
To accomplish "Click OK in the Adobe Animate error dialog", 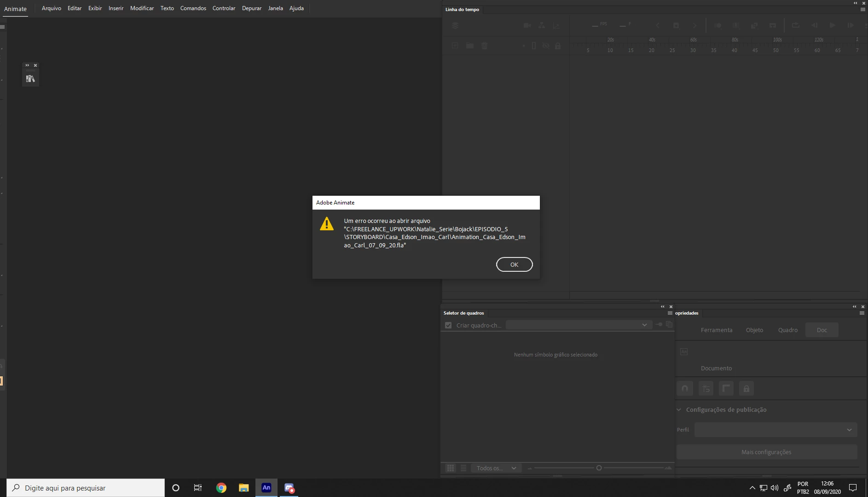I will click(x=514, y=264).
